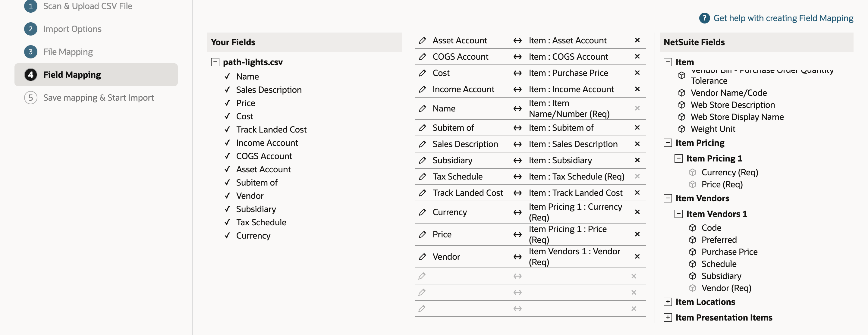Screen dimensions: 868x335
Task: Click the double arrow on Sales Description row
Action: click(x=517, y=144)
